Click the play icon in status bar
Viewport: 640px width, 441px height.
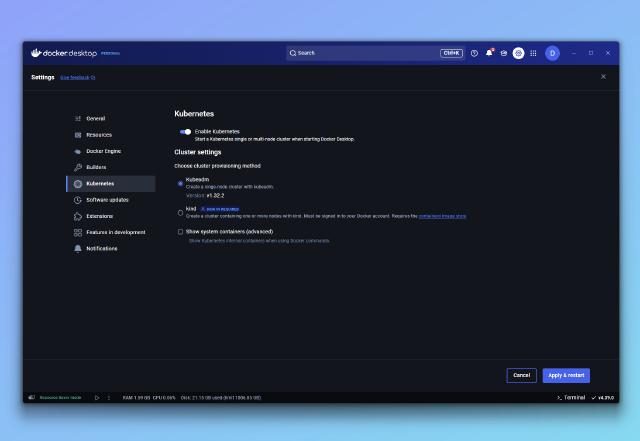pyautogui.click(x=97, y=398)
